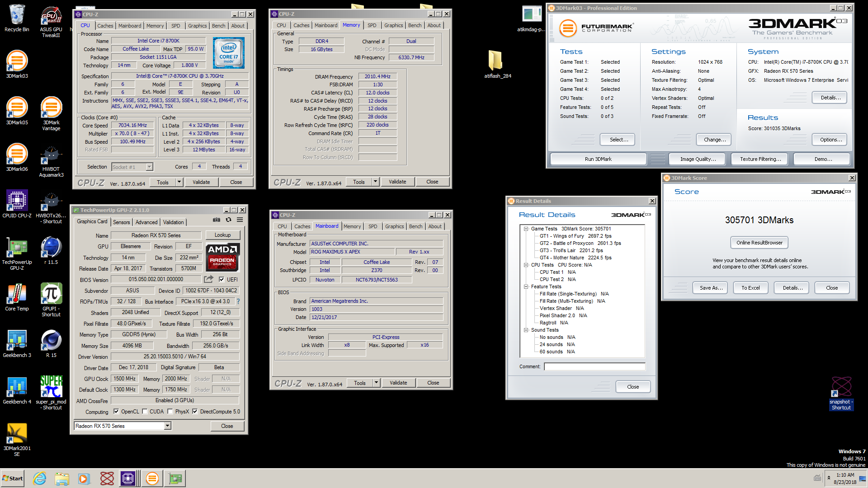
Task: Collapse Game Tests tree node
Action: pyautogui.click(x=526, y=229)
